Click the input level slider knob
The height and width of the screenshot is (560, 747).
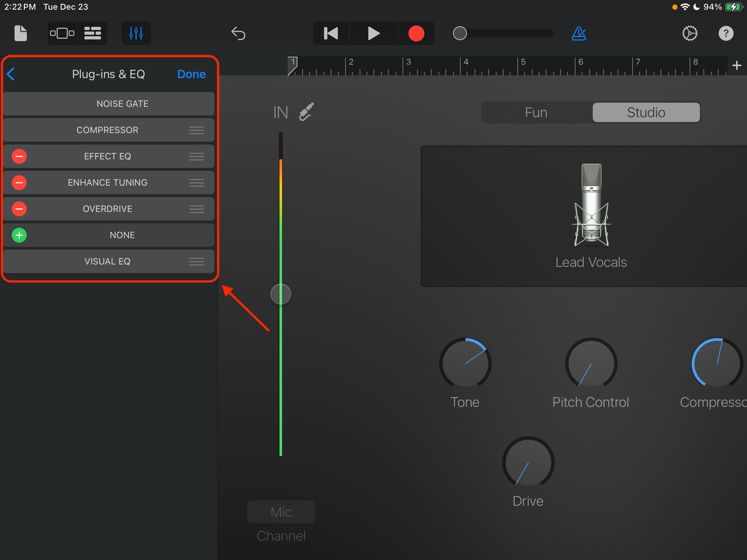(280, 294)
